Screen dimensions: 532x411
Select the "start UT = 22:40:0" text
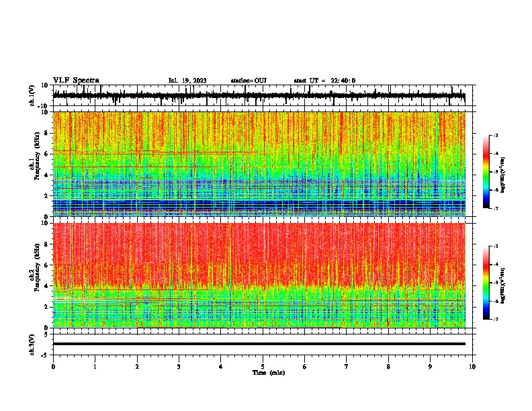[x=324, y=81]
